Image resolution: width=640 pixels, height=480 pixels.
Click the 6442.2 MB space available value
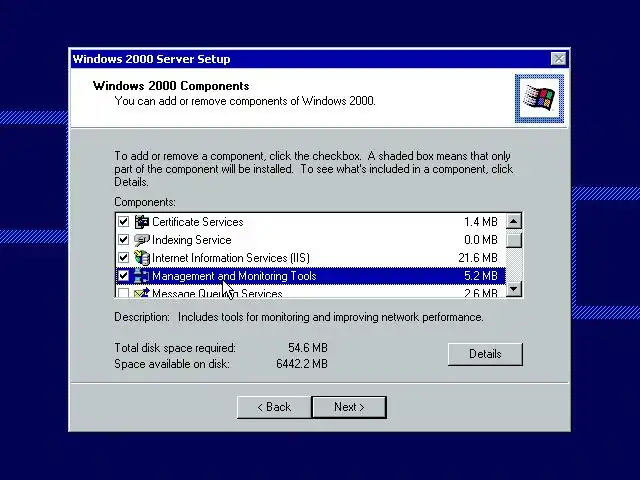[302, 364]
